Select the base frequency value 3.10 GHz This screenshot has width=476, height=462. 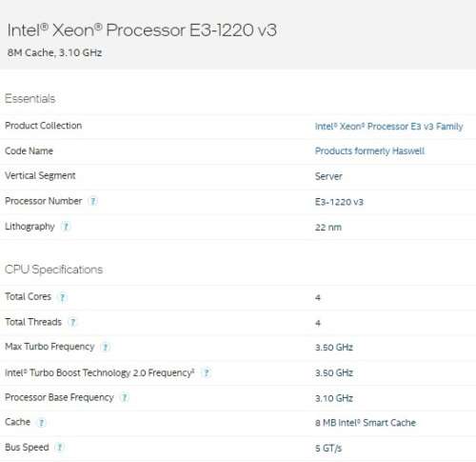(x=334, y=398)
